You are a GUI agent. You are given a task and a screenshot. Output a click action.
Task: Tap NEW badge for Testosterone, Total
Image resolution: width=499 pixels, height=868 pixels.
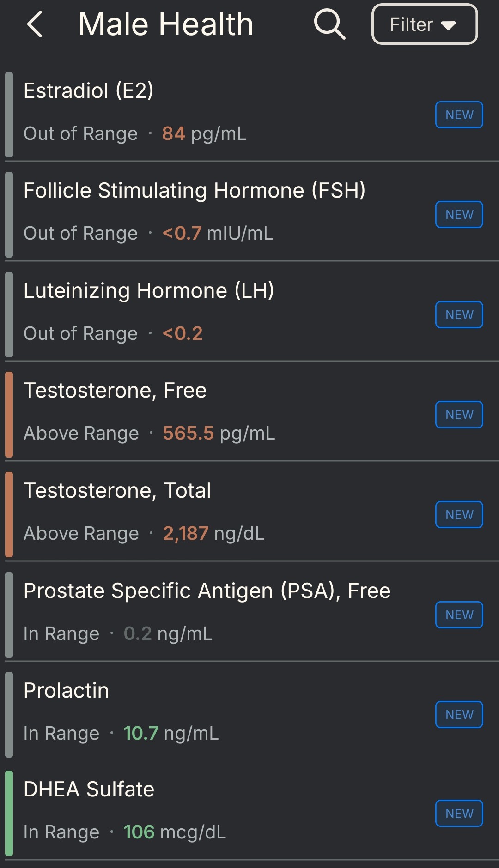coord(459,515)
